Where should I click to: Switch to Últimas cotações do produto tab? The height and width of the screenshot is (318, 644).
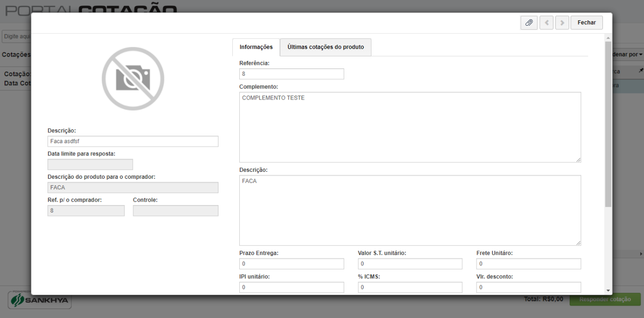coord(325,47)
